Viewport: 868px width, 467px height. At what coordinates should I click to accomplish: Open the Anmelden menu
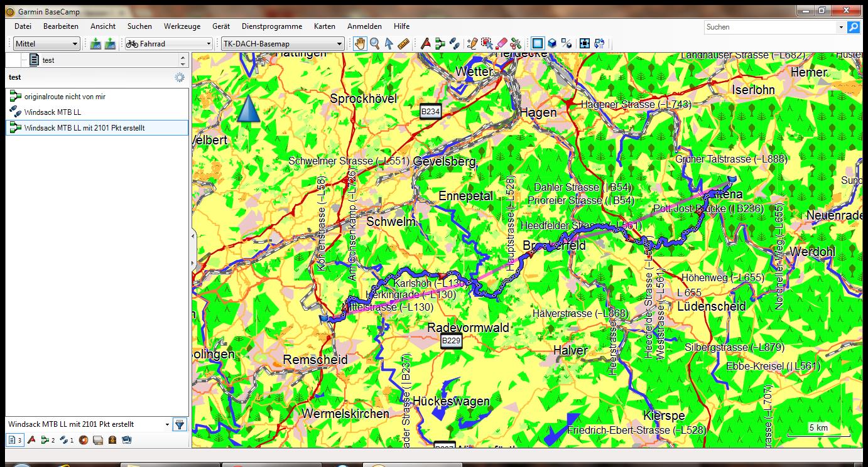(364, 26)
